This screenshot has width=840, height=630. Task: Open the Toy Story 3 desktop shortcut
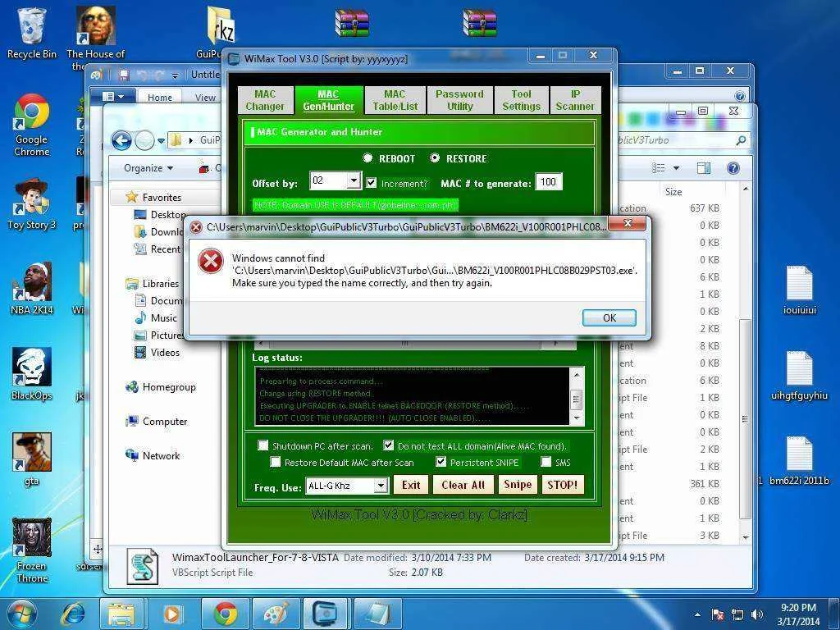(x=32, y=204)
